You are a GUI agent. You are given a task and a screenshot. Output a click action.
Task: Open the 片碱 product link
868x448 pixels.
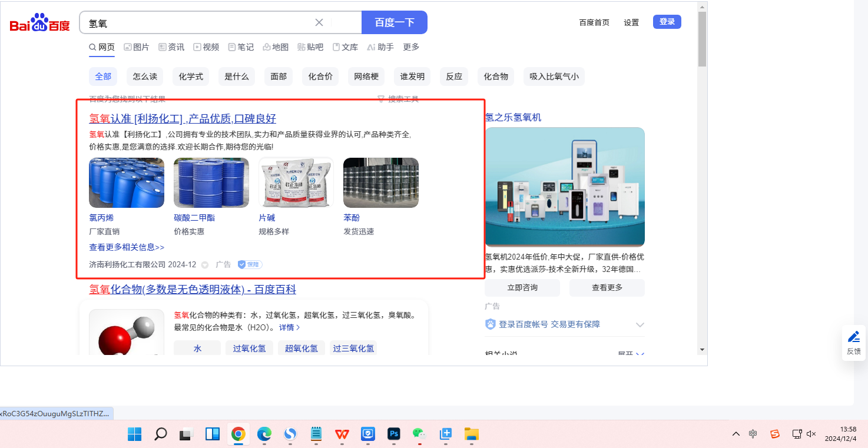pos(267,218)
